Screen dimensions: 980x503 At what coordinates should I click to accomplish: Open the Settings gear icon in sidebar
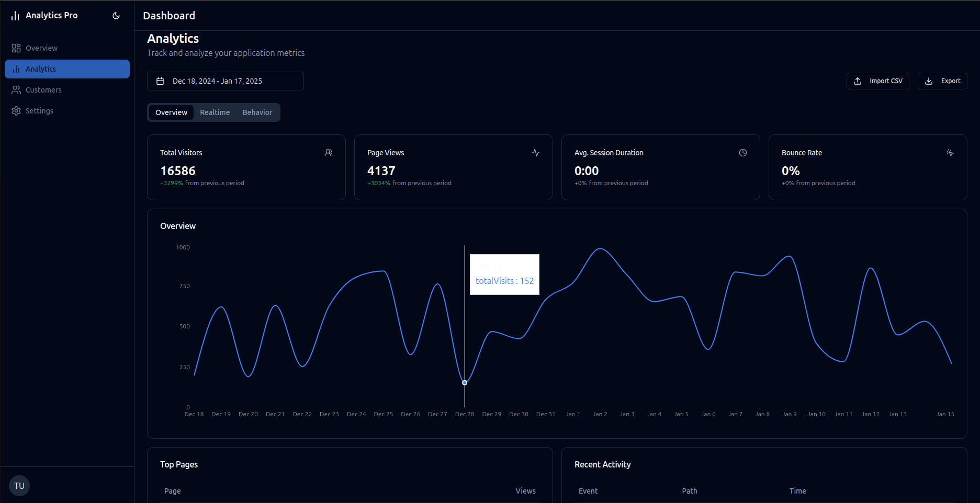click(16, 110)
